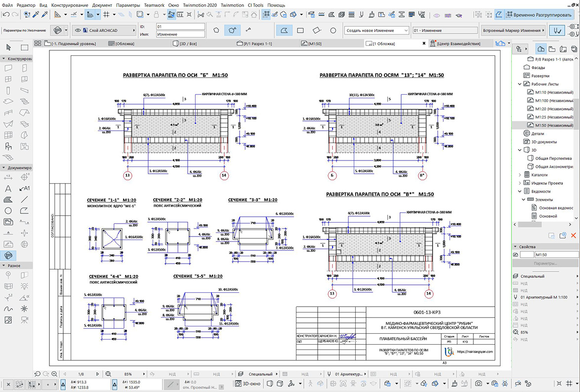Viewport: 580px width, 392px height.
Task: Open the File menu
Action: coord(7,5)
